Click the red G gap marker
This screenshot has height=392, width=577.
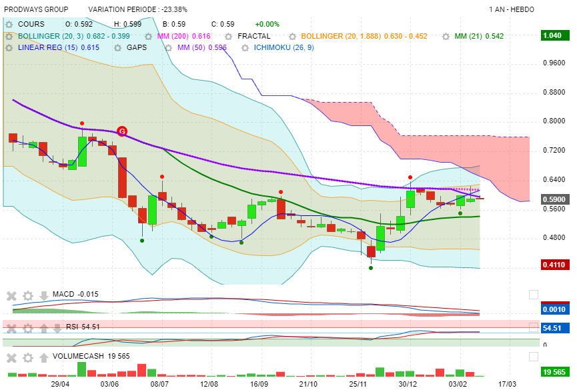(x=122, y=131)
